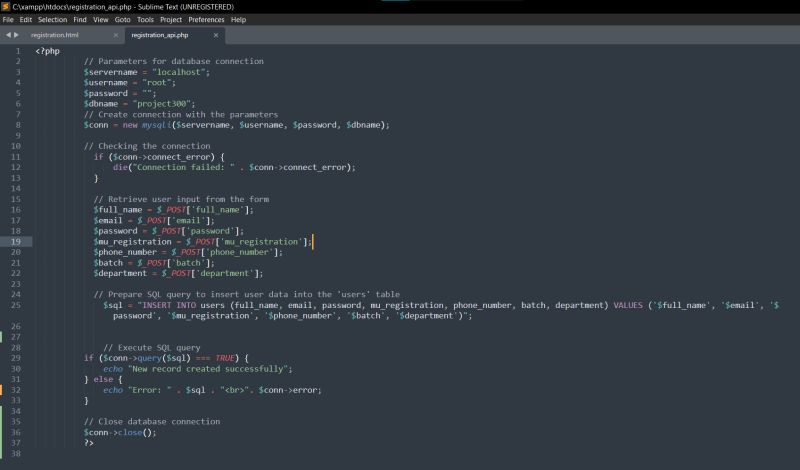Click the '$phone_number' variable on line 20
This screenshot has width=800, height=470.
(x=125, y=252)
